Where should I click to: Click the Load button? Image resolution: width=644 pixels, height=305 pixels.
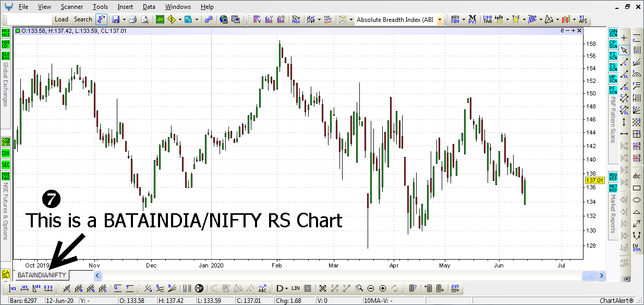[62, 19]
